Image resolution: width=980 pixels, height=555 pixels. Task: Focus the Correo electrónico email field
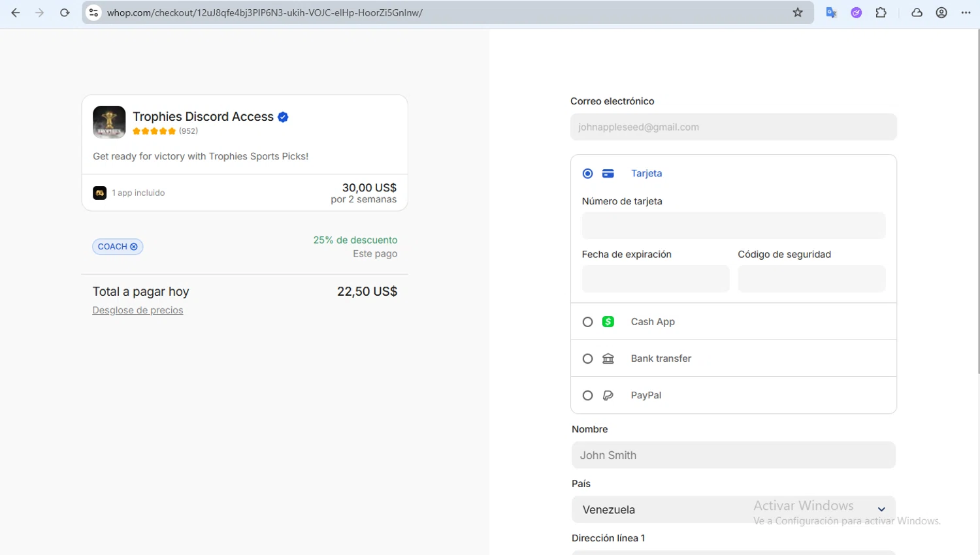point(733,127)
